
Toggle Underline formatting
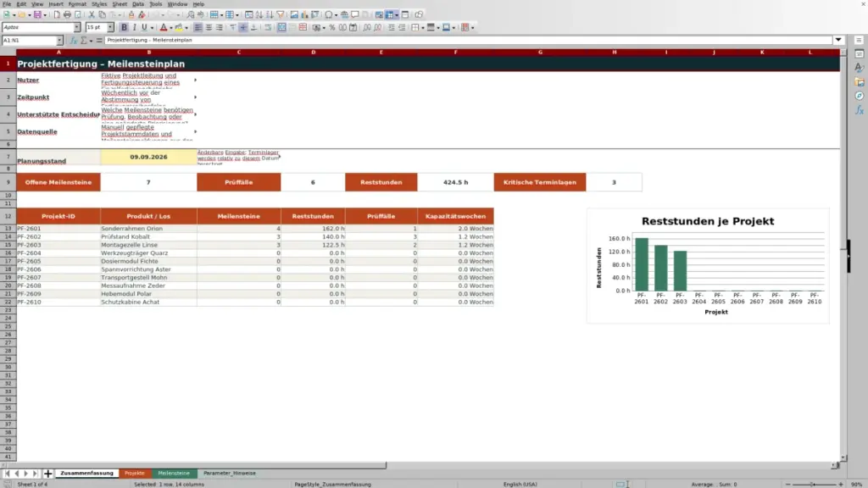[144, 28]
